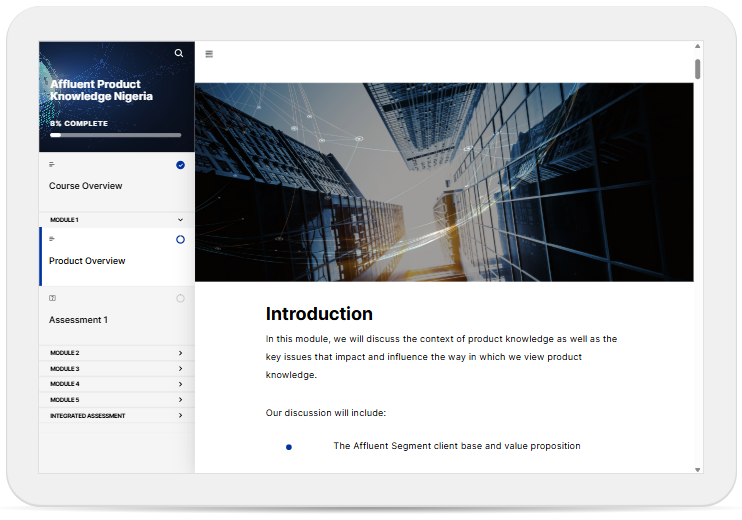Click 'Our discussion will include:' text

pyautogui.click(x=326, y=413)
